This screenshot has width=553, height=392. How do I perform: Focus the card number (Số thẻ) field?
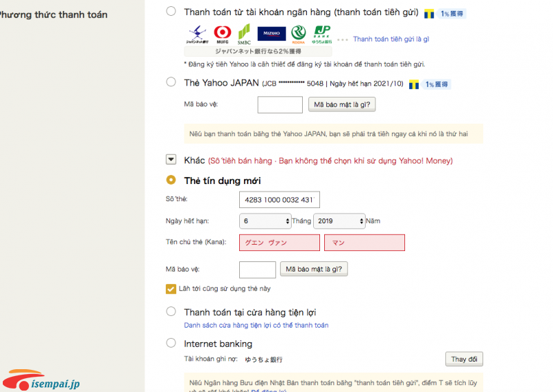(x=279, y=200)
